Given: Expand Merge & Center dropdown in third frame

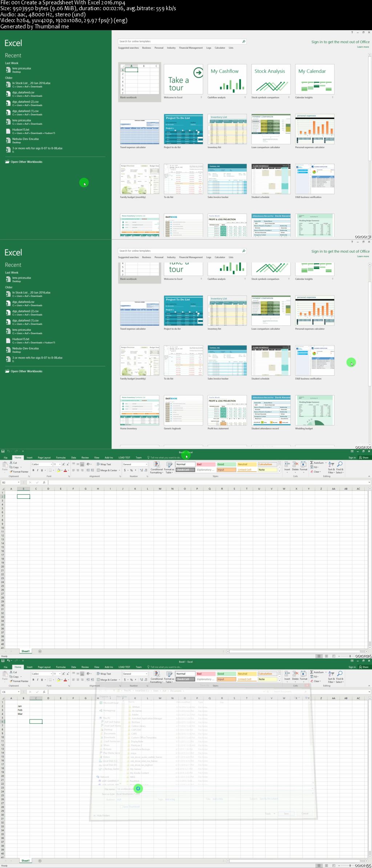Looking at the screenshot, I should click(119, 470).
